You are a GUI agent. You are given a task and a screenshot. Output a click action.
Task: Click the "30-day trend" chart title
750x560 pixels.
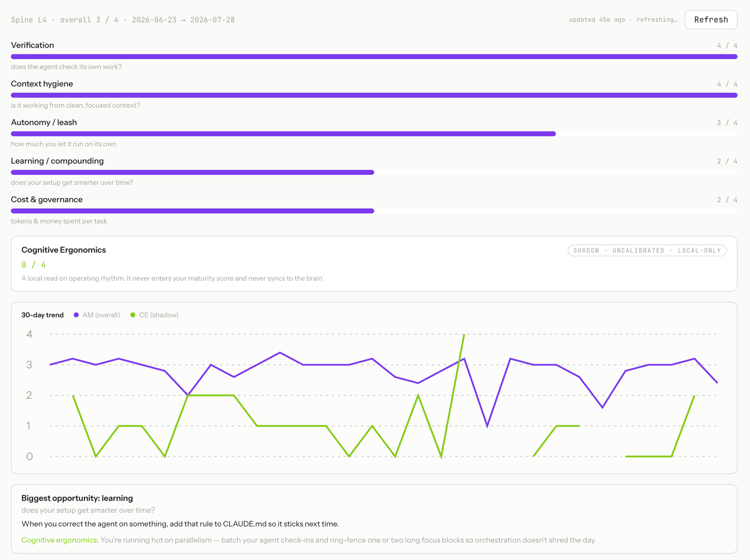[x=42, y=315]
